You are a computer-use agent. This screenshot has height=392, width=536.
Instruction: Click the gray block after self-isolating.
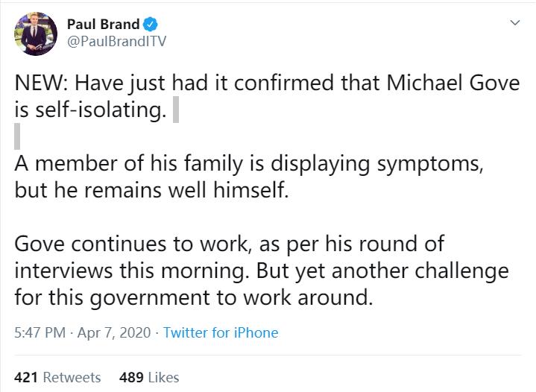pyautogui.click(x=176, y=110)
